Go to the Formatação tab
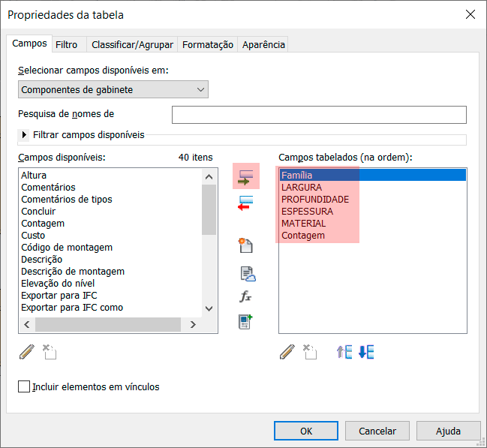487x448 pixels. (208, 44)
